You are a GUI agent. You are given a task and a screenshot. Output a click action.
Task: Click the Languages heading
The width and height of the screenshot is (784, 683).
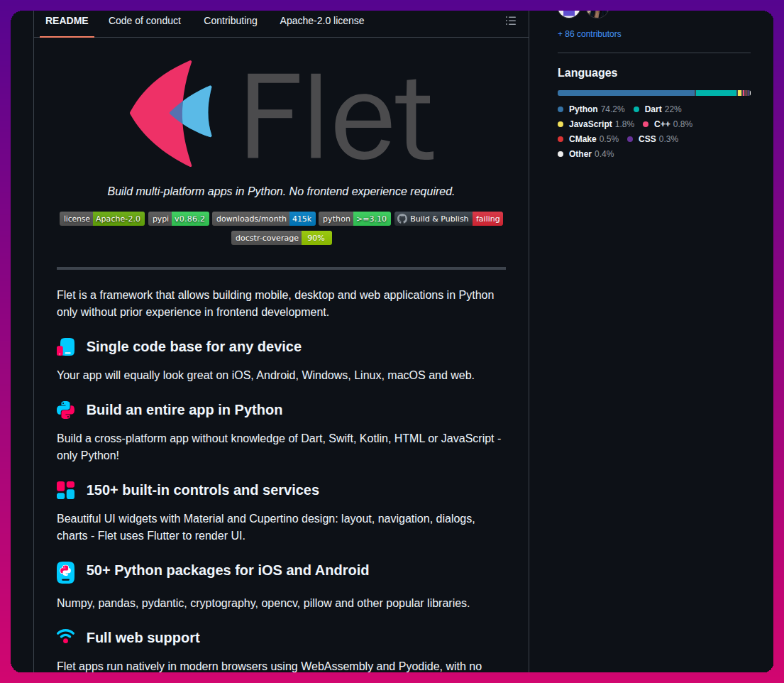click(x=587, y=72)
